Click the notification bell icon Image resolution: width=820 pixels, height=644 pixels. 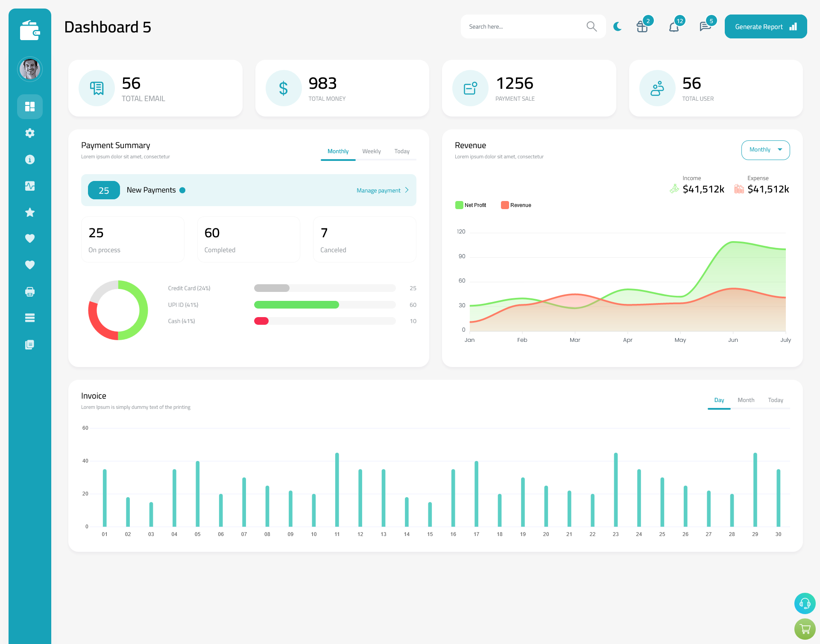click(x=674, y=26)
